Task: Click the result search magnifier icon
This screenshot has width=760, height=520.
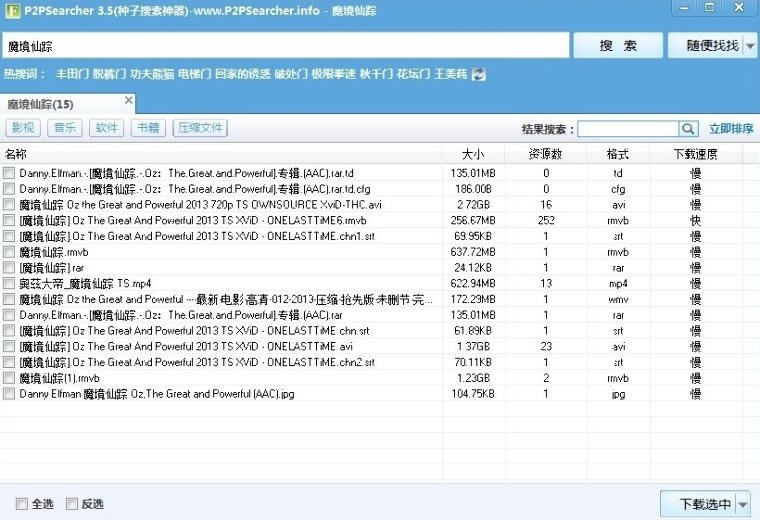Action: click(x=688, y=129)
